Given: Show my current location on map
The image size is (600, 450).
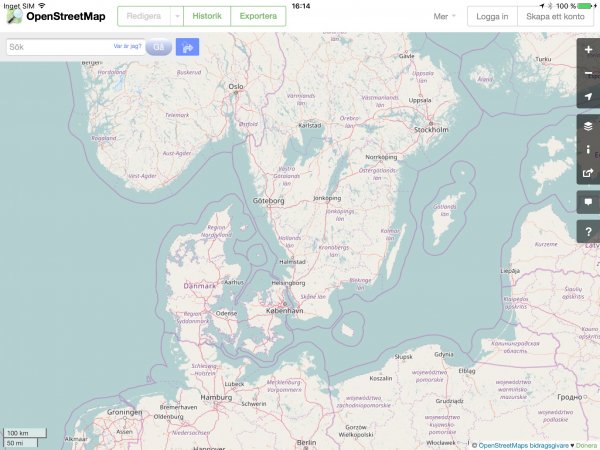Looking at the screenshot, I should [588, 97].
